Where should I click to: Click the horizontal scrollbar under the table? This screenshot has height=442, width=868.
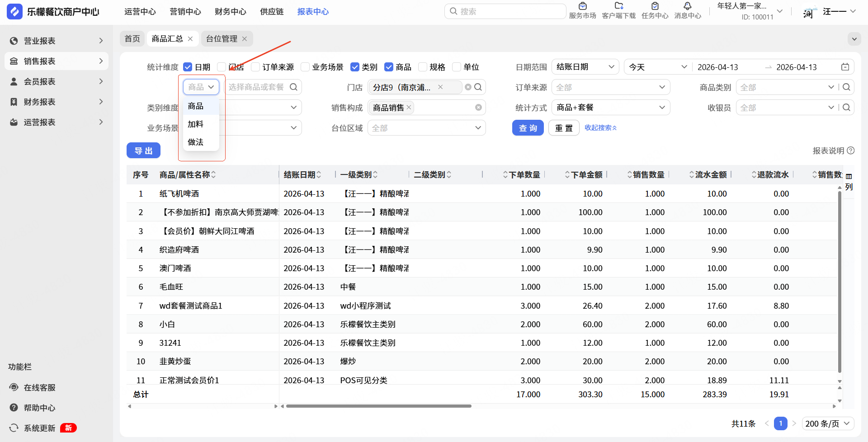[378, 406]
